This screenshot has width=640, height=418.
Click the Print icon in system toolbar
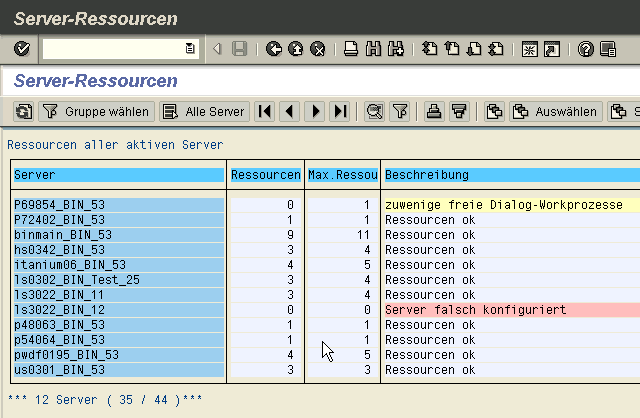pyautogui.click(x=351, y=49)
